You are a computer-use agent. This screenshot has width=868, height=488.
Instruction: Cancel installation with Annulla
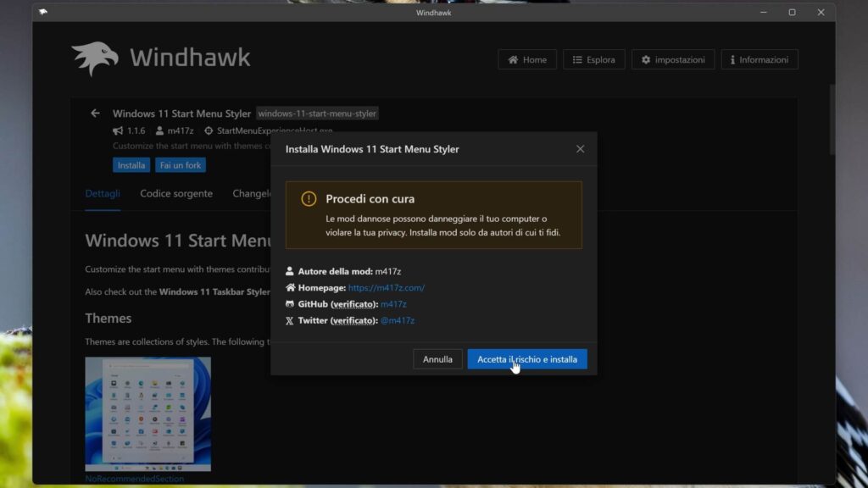click(437, 359)
